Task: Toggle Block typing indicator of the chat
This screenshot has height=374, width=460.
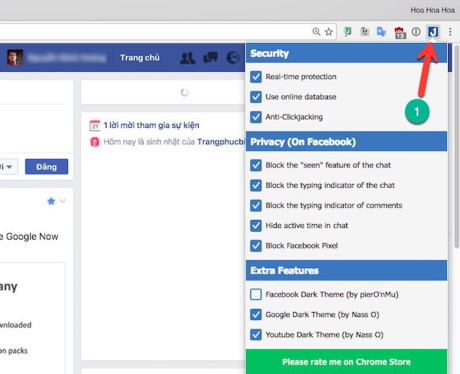Action: (256, 185)
